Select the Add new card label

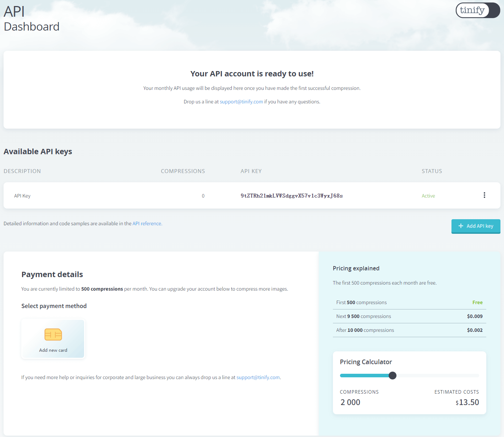point(53,350)
